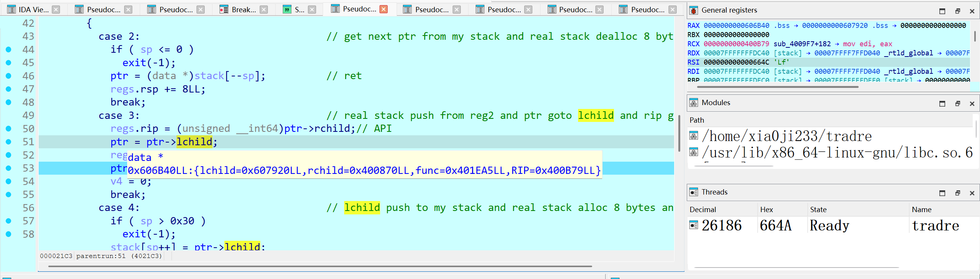This screenshot has width=980, height=279.
Task: Close the IDA View tab
Action: [56, 10]
